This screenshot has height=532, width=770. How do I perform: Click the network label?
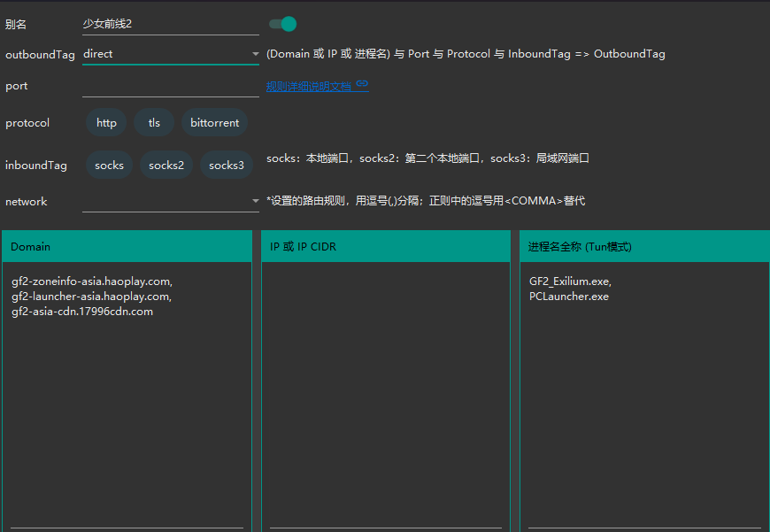coord(26,202)
